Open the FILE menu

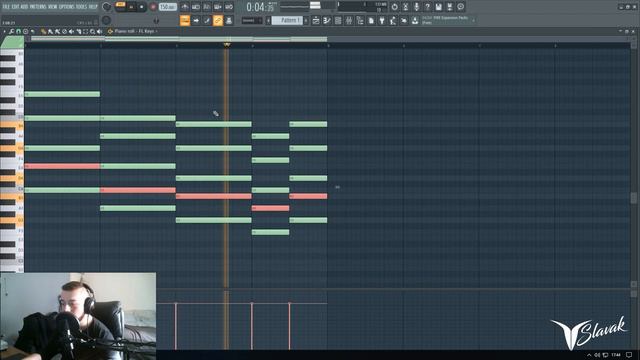click(x=6, y=7)
